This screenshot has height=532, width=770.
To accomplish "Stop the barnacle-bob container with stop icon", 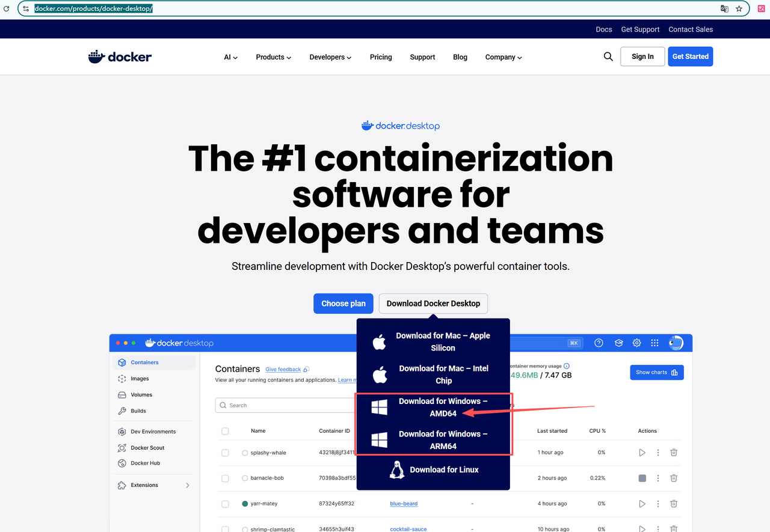I will [642, 478].
